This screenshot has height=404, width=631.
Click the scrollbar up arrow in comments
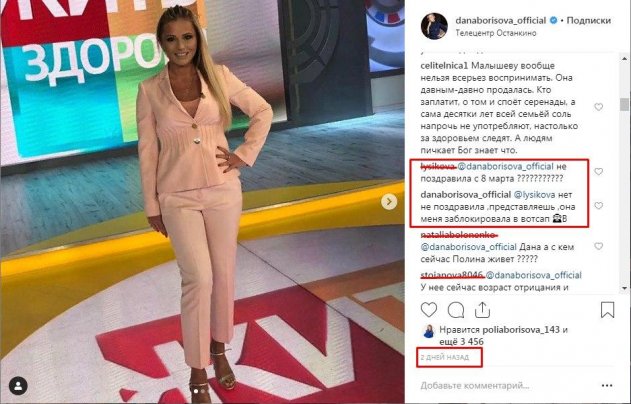(624, 58)
